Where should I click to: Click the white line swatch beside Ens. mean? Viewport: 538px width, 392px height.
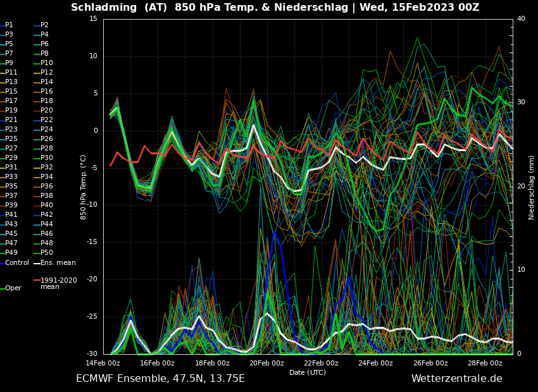pyautogui.click(x=37, y=263)
